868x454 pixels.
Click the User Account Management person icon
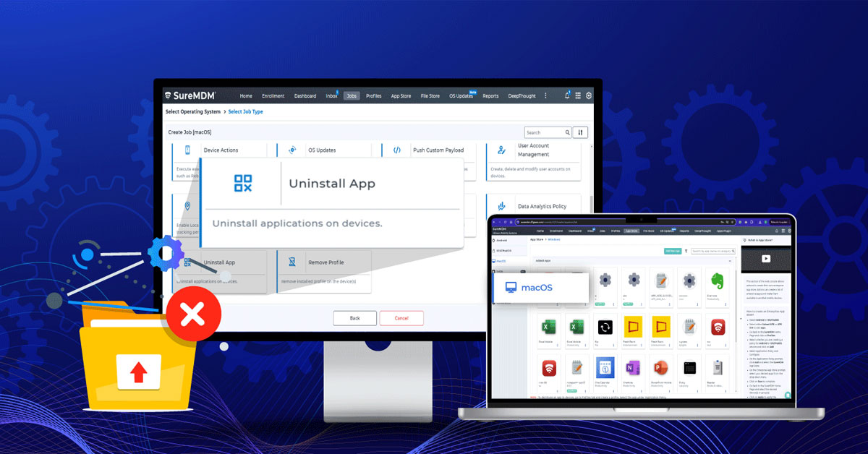[x=501, y=150]
